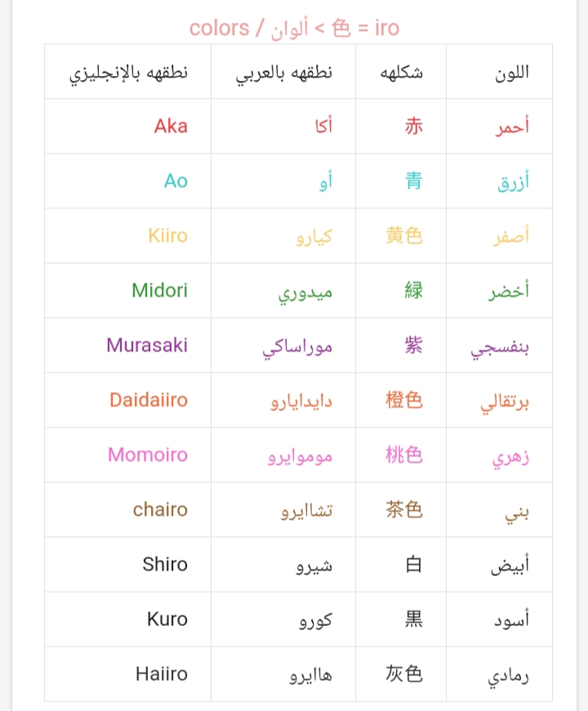Select the purple "Murasaki" cell

point(147,345)
